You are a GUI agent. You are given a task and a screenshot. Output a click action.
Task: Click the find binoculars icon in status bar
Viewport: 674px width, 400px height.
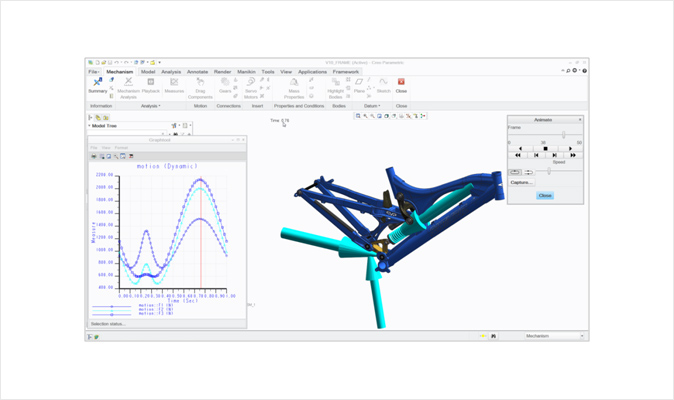[x=493, y=336]
